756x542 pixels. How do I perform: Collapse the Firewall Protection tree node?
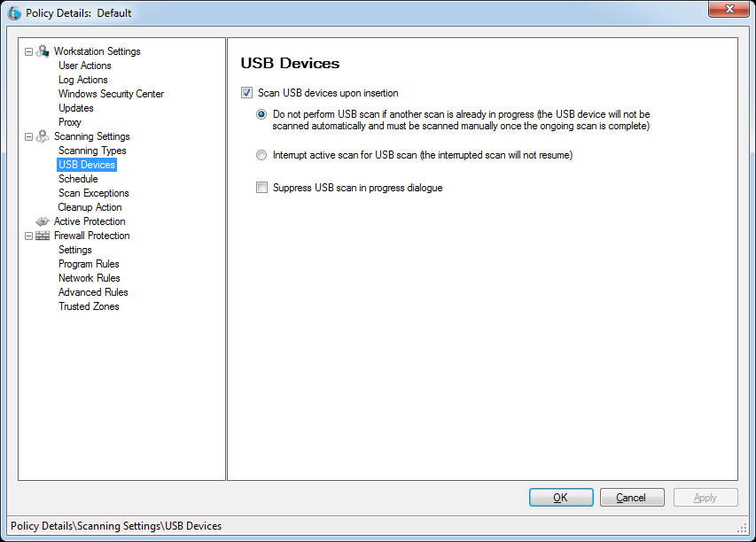(x=29, y=236)
